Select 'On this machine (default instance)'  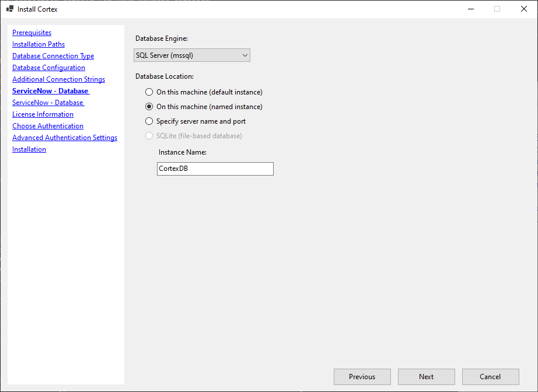[149, 92]
